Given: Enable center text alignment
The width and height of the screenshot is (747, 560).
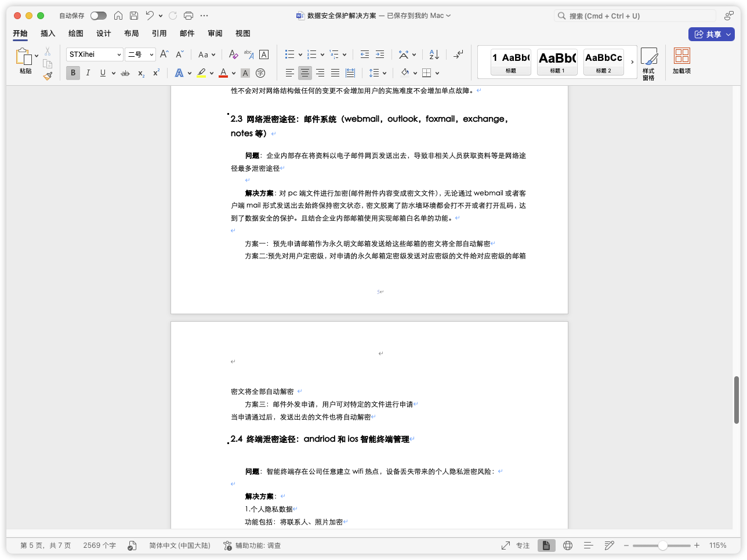Looking at the screenshot, I should [x=304, y=72].
